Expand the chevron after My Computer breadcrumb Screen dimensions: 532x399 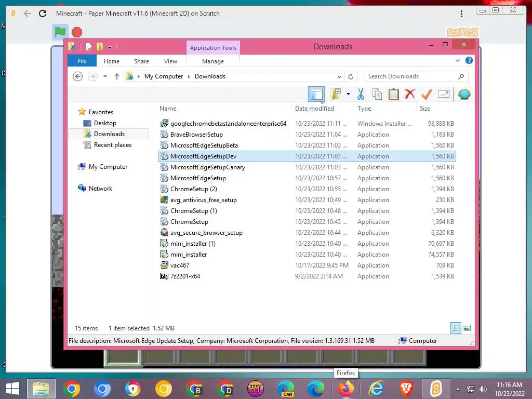(x=189, y=77)
